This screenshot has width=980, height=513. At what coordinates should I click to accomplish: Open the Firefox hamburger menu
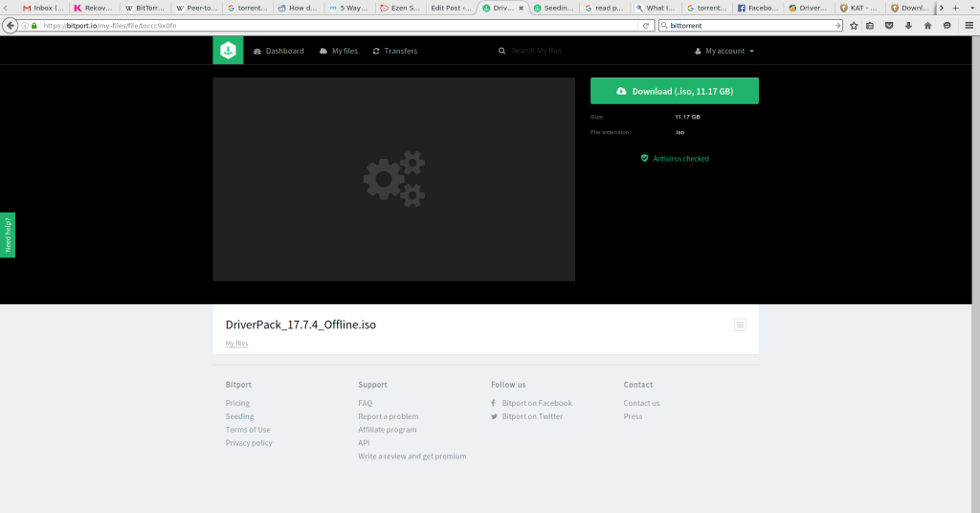[969, 26]
